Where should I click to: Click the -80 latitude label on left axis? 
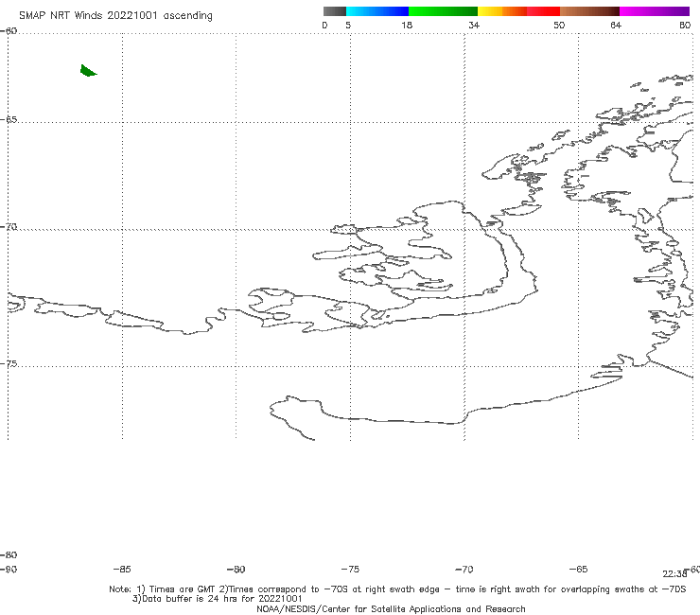point(9,554)
